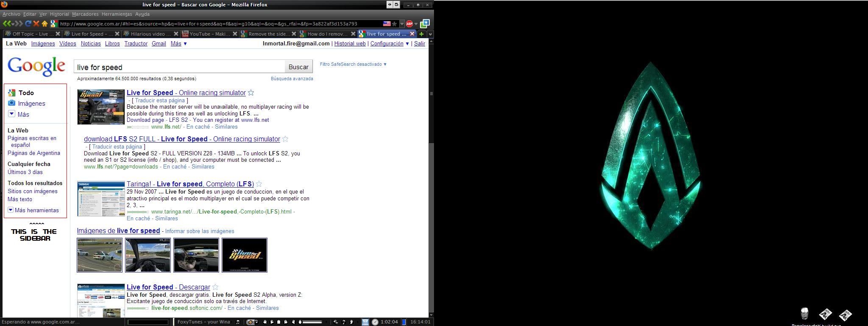
Task: Select 'Últimos 3 días' date filter
Action: 25,172
